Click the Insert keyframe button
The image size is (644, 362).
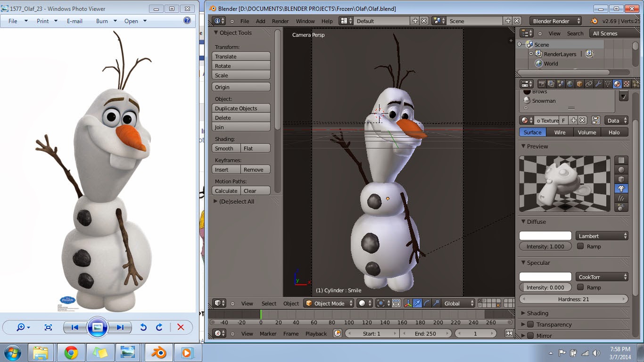pyautogui.click(x=226, y=169)
